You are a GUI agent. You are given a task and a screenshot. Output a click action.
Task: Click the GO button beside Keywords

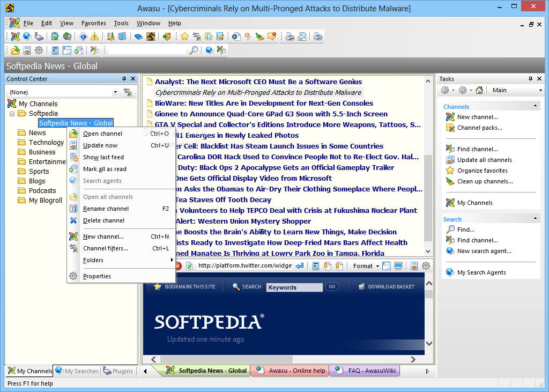point(331,286)
